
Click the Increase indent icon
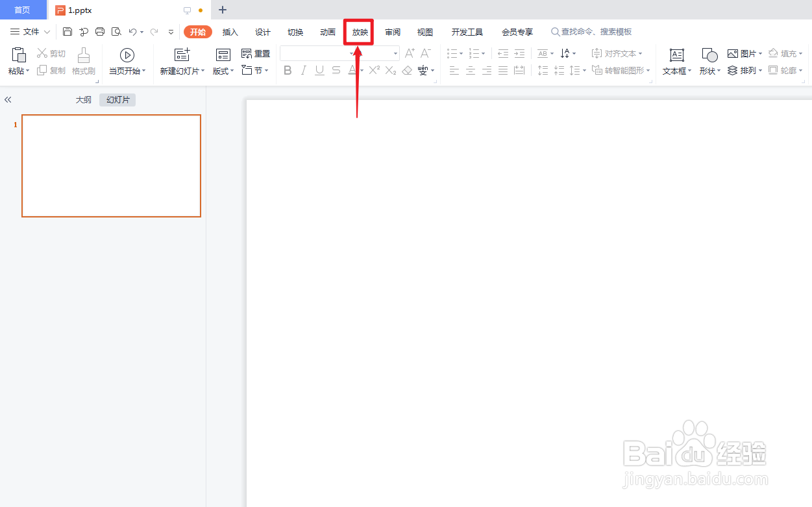[519, 54]
